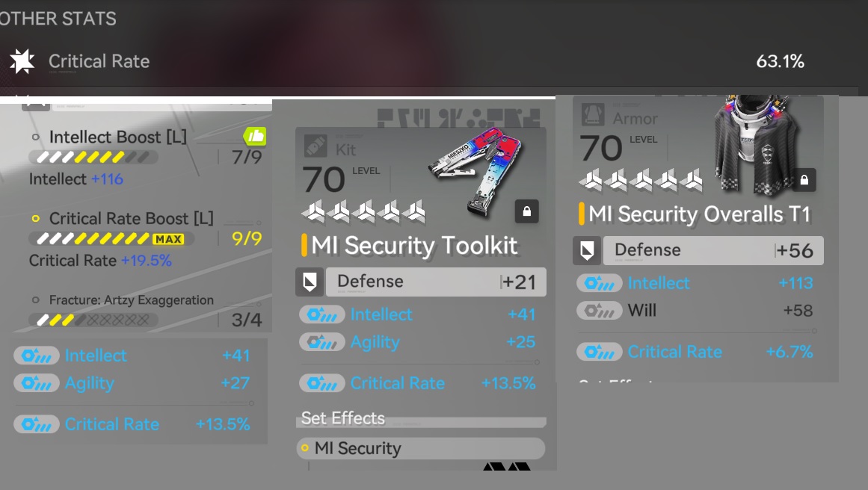Click the lock icon on MI Security Overalls

(x=804, y=180)
